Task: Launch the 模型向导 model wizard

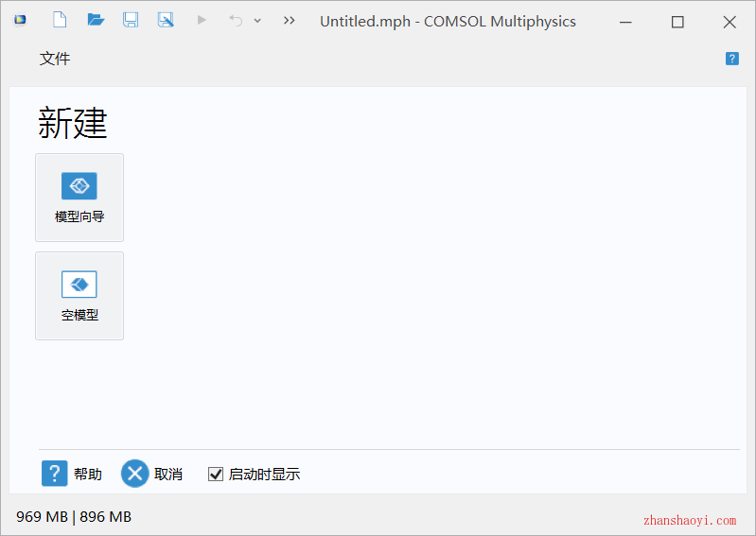Action: [x=79, y=198]
